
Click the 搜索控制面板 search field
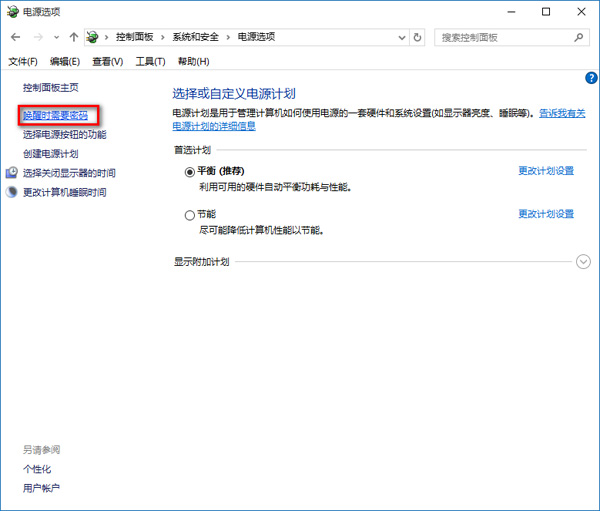click(505, 37)
